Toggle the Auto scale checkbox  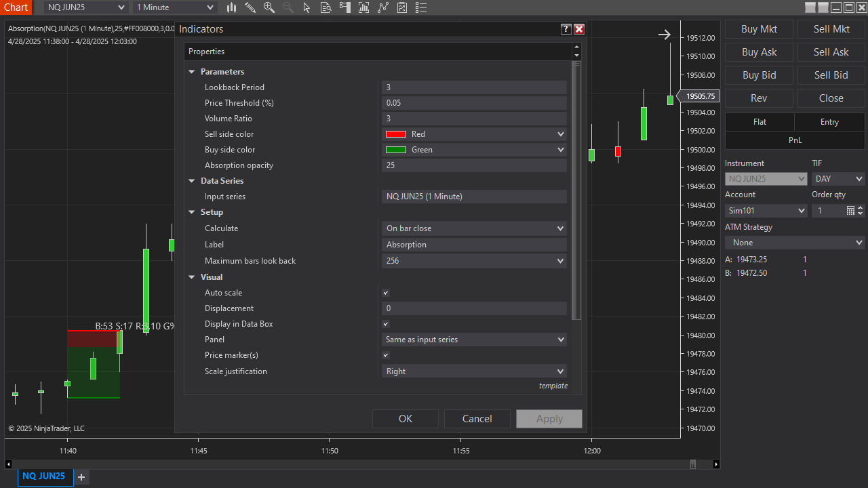386,293
